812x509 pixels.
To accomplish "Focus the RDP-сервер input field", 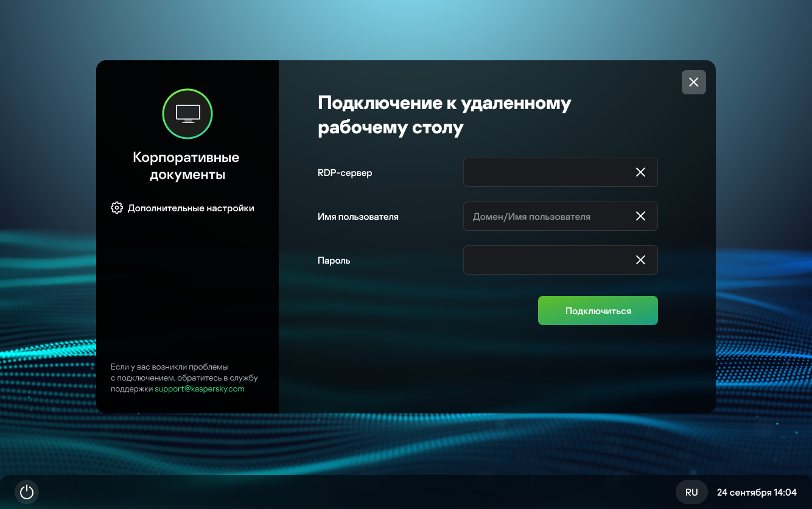I will [x=545, y=172].
